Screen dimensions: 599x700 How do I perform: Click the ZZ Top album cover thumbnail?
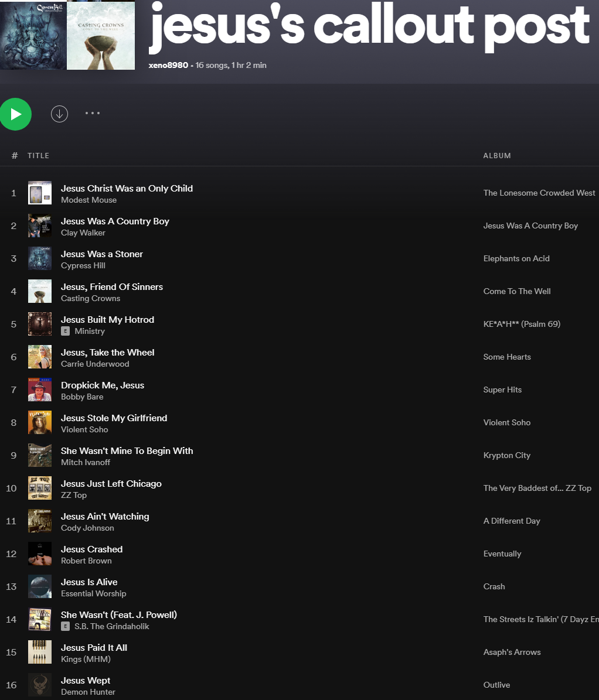[40, 488]
